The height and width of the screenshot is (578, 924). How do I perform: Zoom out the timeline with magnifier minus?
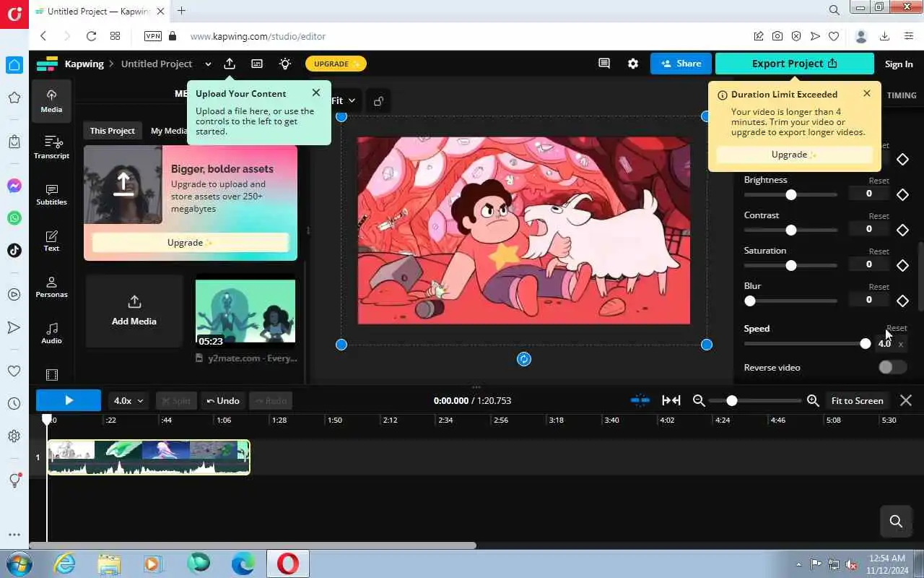tap(699, 400)
